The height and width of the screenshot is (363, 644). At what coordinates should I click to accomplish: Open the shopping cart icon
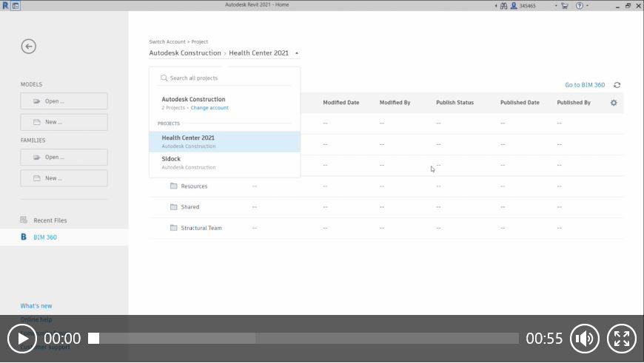565,6
